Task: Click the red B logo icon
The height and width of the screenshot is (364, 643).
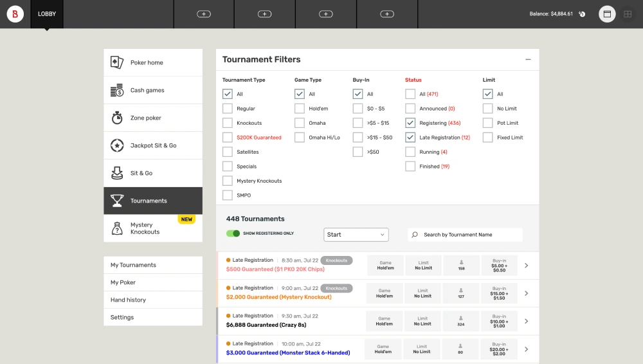Action: 15,14
